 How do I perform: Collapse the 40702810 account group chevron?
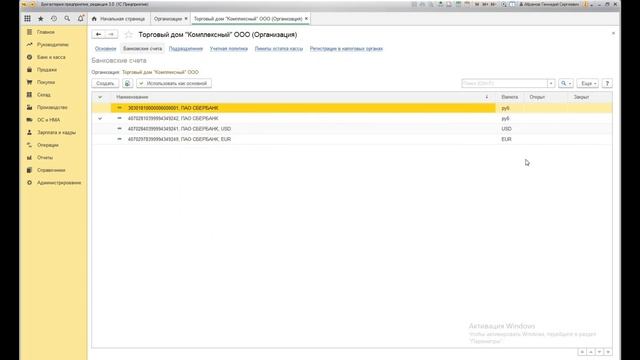pos(100,118)
